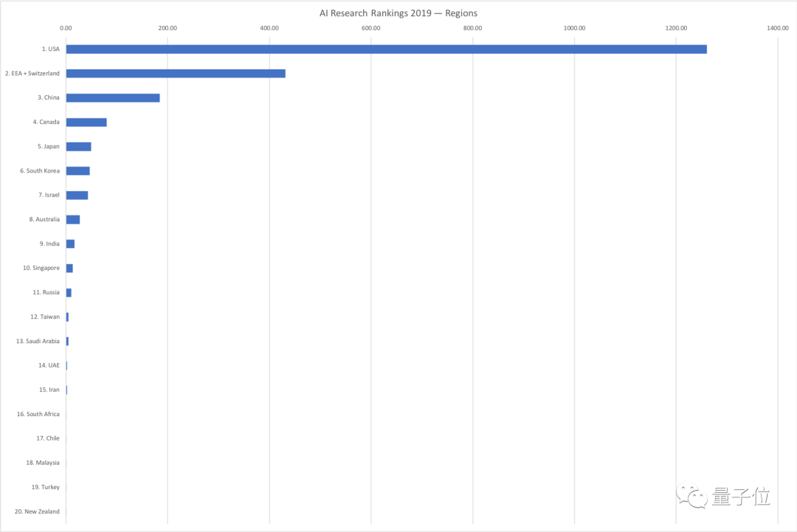This screenshot has width=797, height=532.
Task: Select the South Korea bar
Action: 77,170
